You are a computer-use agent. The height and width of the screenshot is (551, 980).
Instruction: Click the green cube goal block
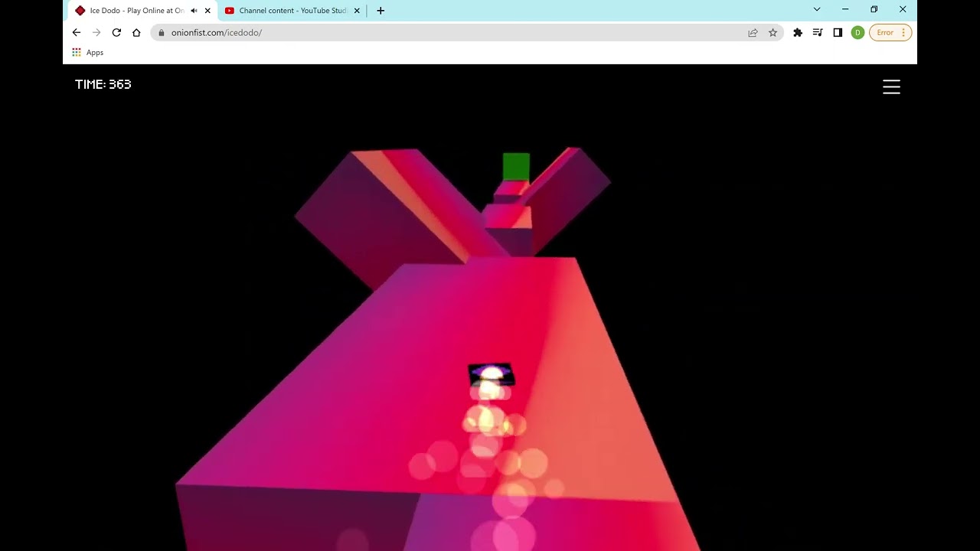516,166
